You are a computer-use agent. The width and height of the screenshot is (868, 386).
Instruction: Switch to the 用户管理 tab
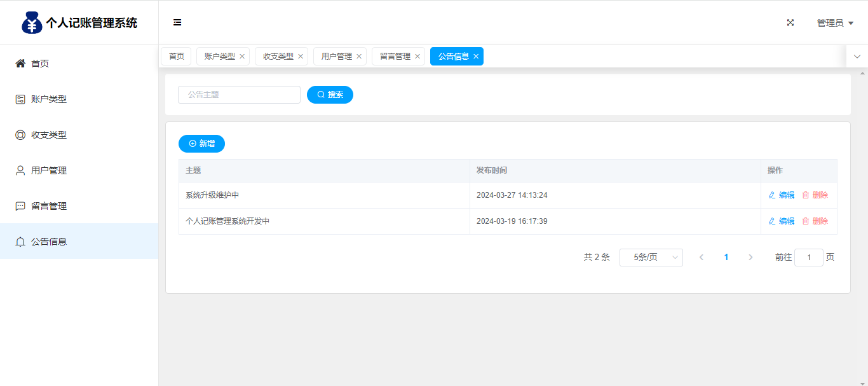coord(336,57)
